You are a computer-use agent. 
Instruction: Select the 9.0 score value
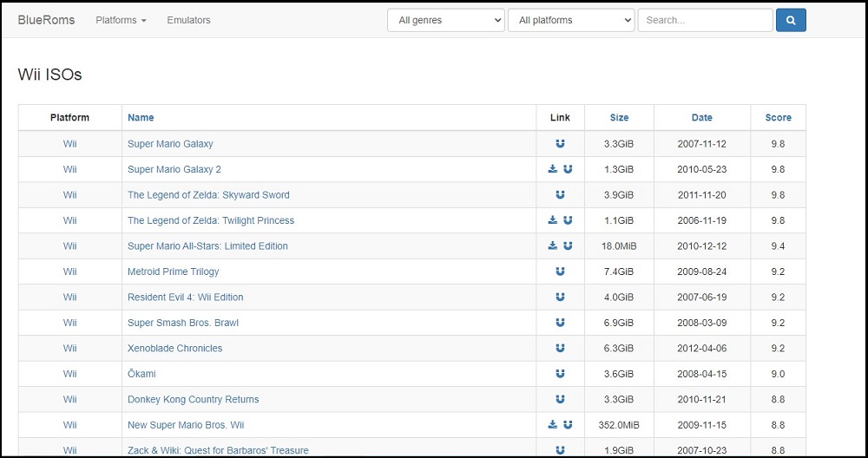point(778,373)
